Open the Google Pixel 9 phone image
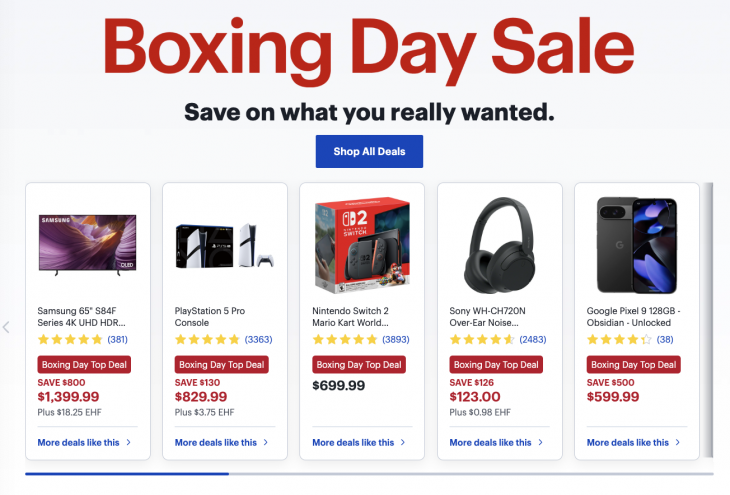 coord(636,245)
